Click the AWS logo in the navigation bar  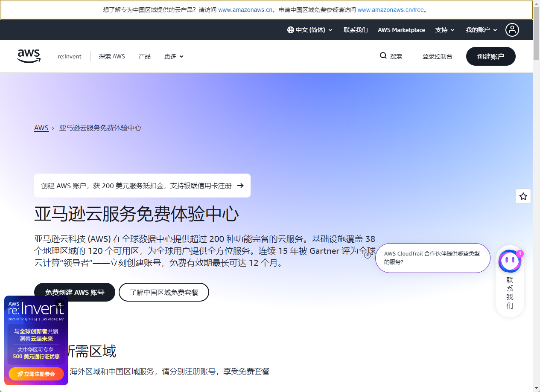pyautogui.click(x=29, y=55)
